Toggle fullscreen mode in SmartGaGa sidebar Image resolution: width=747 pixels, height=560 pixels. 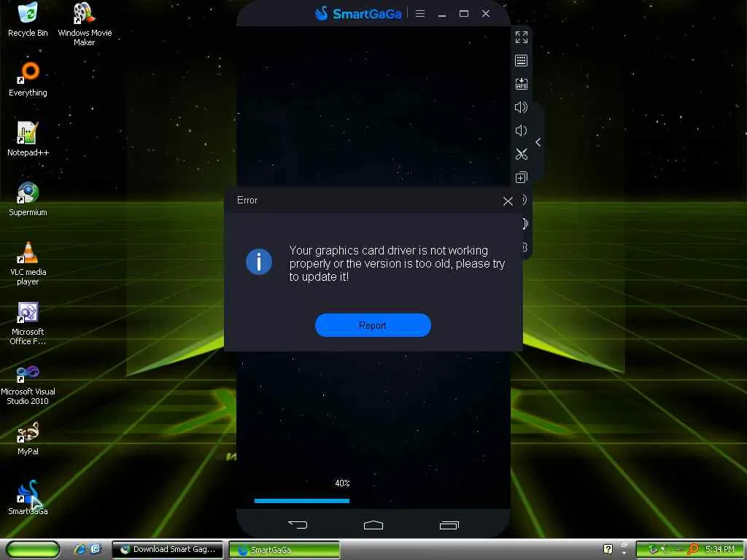[521, 37]
